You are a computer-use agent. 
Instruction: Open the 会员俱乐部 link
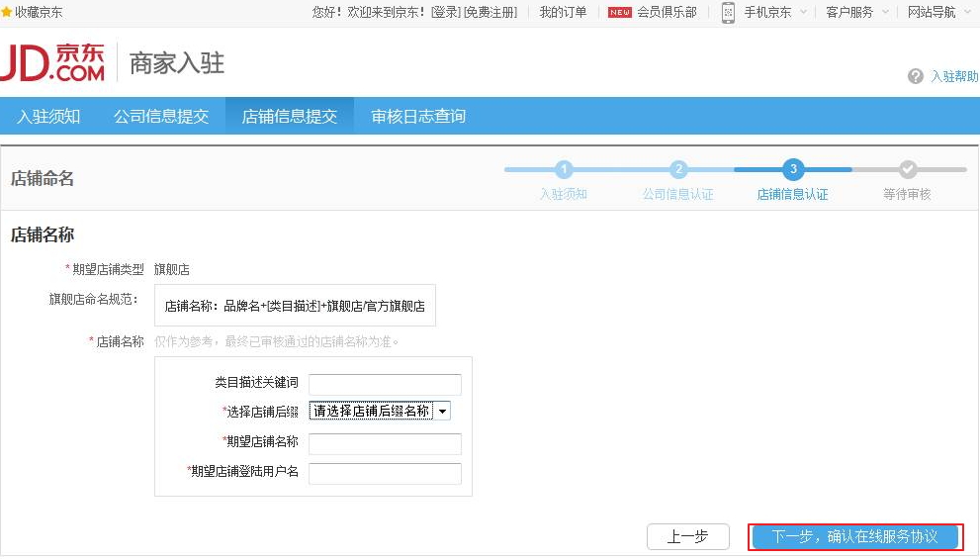coord(667,12)
